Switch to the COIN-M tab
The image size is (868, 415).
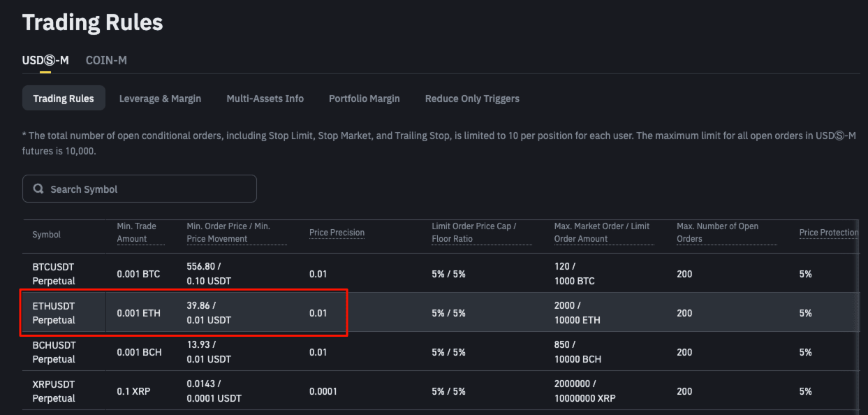coord(106,60)
